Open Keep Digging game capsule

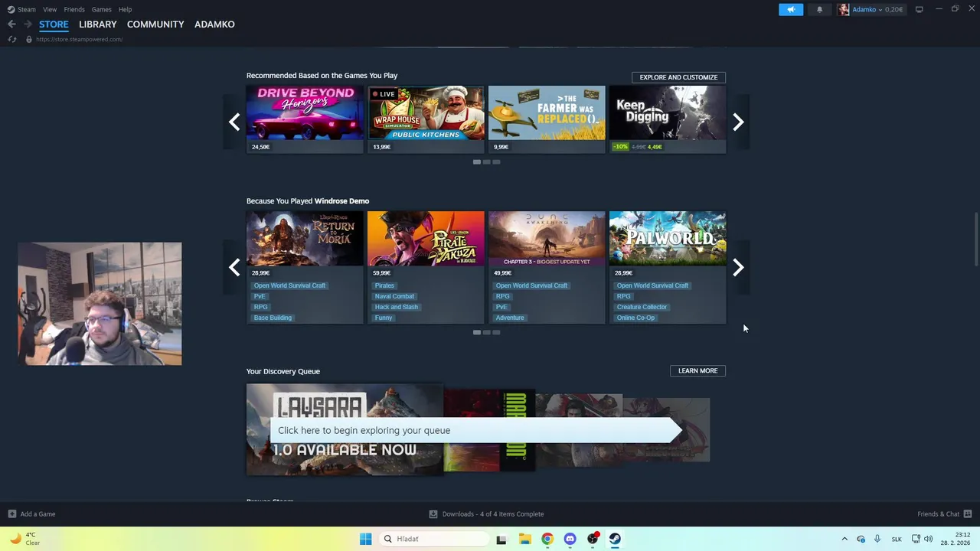click(668, 119)
